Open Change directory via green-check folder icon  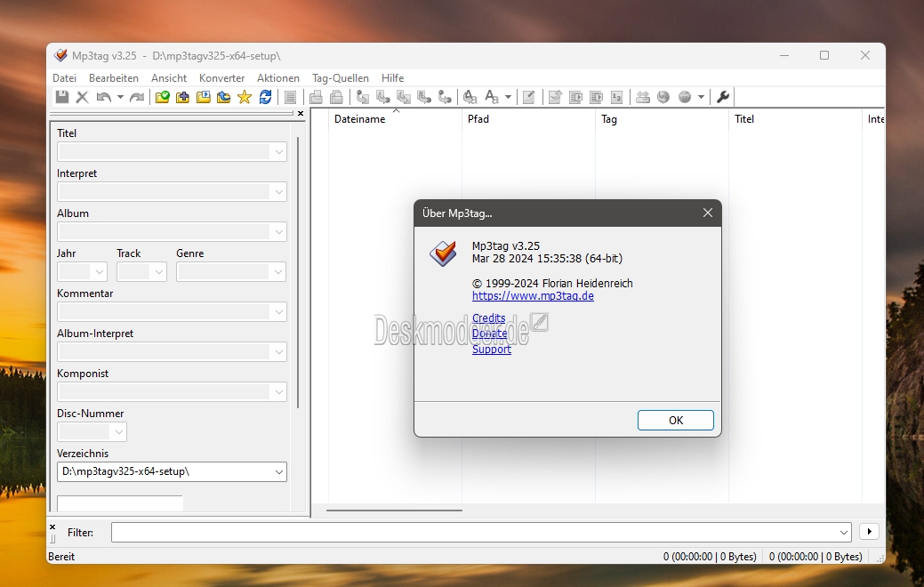tap(162, 97)
